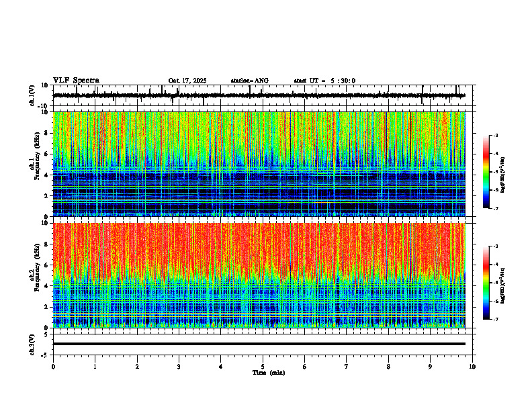532x411 pixels.
Task: Click the "start UT = 5 :30: 0" text
Action: click(x=324, y=81)
